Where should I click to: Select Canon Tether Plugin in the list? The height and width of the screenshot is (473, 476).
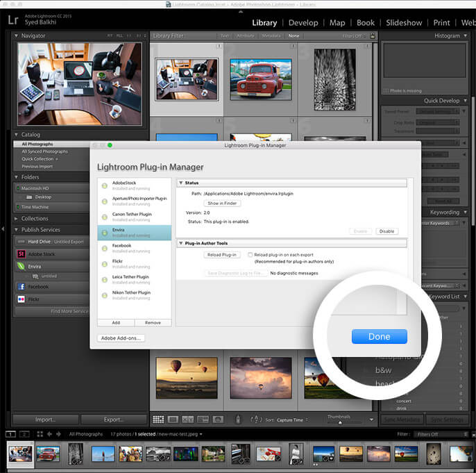[135, 217]
